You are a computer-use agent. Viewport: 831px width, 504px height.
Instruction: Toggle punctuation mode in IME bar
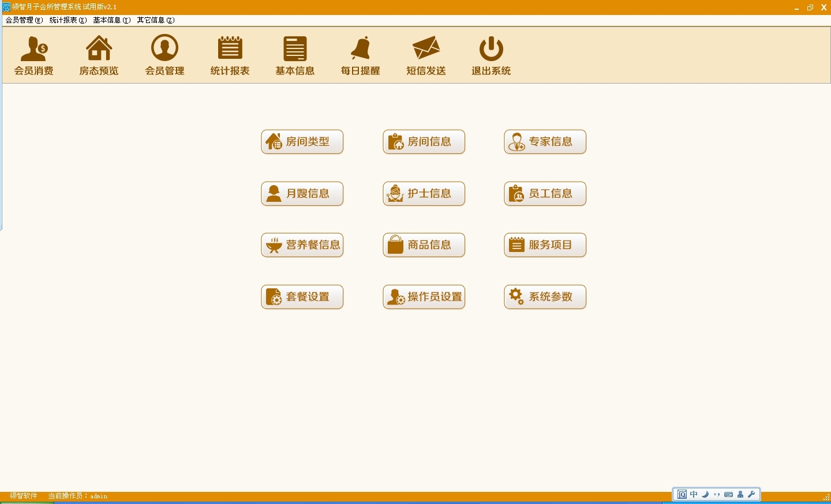[x=717, y=494]
